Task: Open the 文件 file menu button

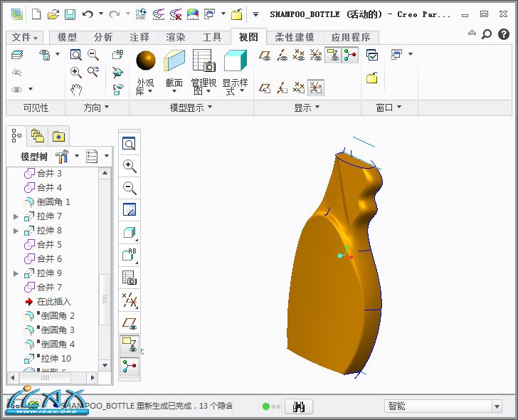Action: (x=26, y=38)
